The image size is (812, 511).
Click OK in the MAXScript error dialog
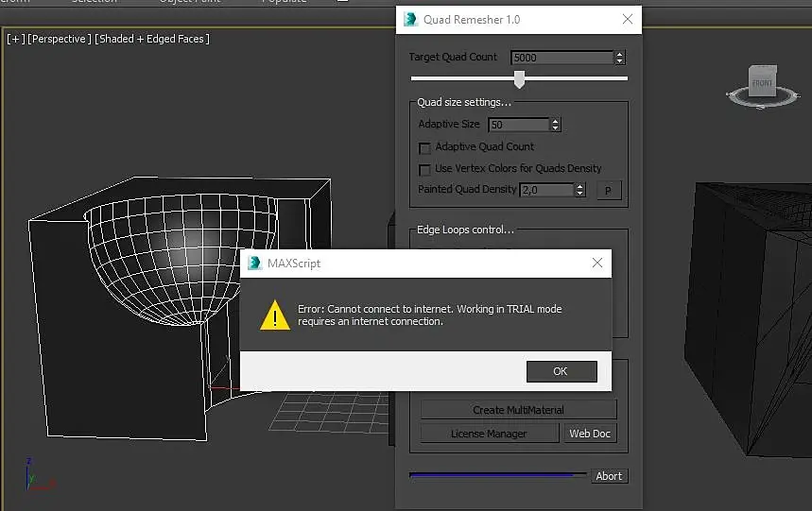(x=561, y=371)
